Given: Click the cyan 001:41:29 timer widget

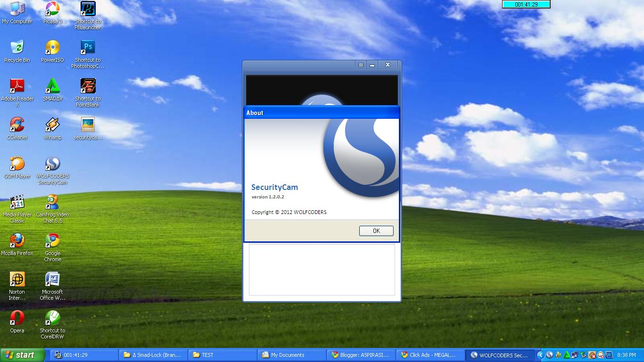Looking at the screenshot, I should [526, 4].
